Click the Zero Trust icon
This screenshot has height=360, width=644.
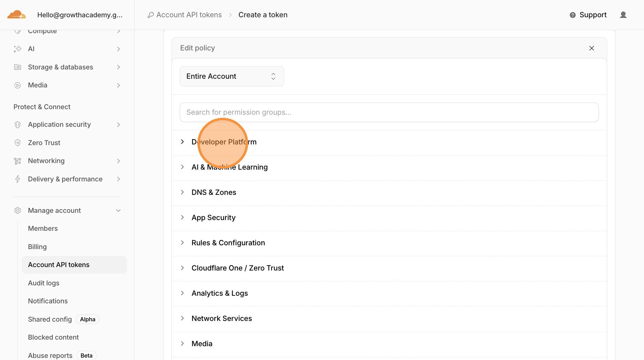click(18, 143)
